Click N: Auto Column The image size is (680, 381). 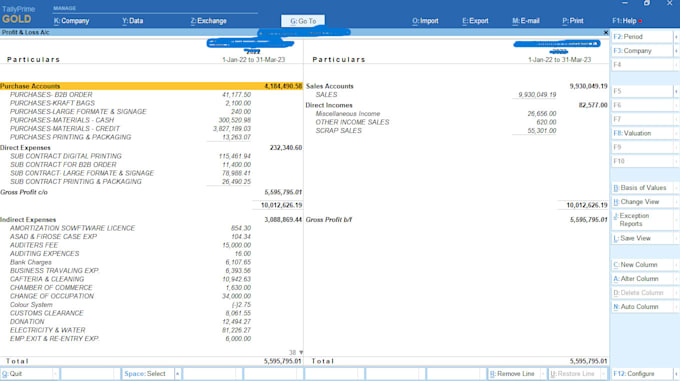[x=642, y=306]
